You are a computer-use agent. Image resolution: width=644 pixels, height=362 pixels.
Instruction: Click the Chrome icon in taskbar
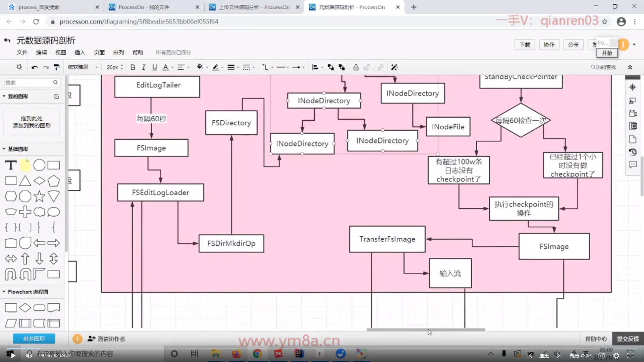pyautogui.click(x=257, y=354)
